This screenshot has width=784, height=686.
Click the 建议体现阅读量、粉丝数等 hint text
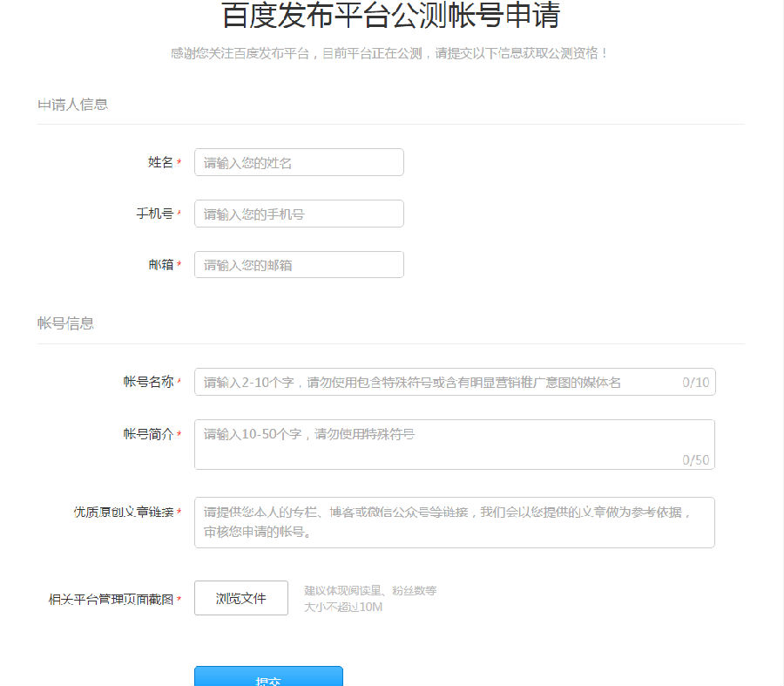pos(370,590)
